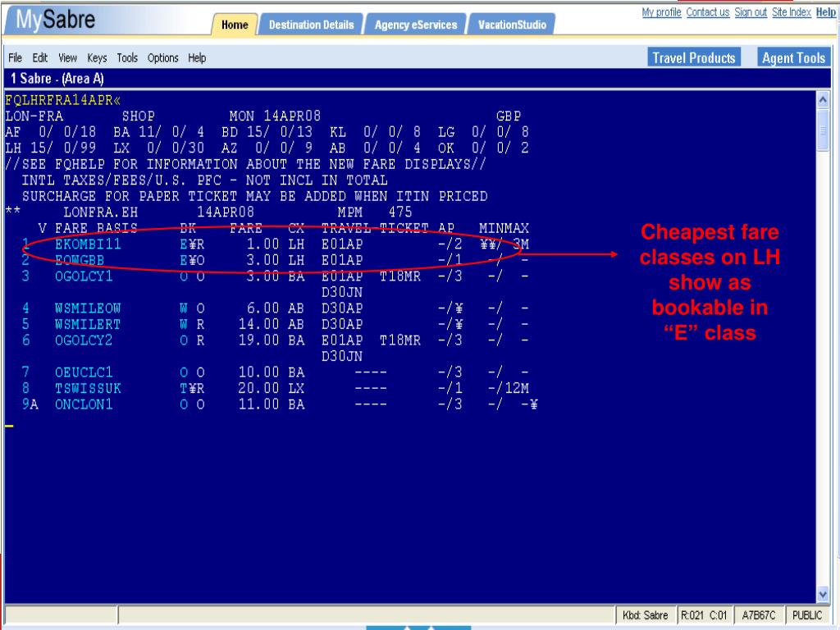
Task: Select fare basis OEUCLC1
Action: (84, 373)
